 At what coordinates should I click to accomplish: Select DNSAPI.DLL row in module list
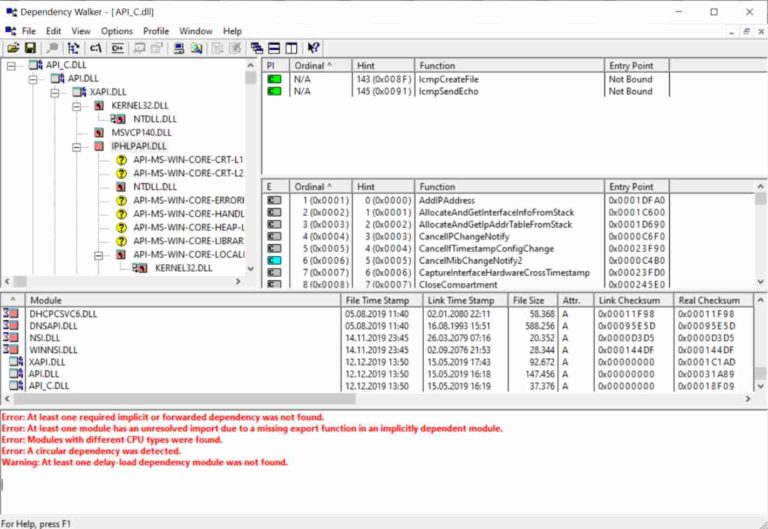[377, 326]
